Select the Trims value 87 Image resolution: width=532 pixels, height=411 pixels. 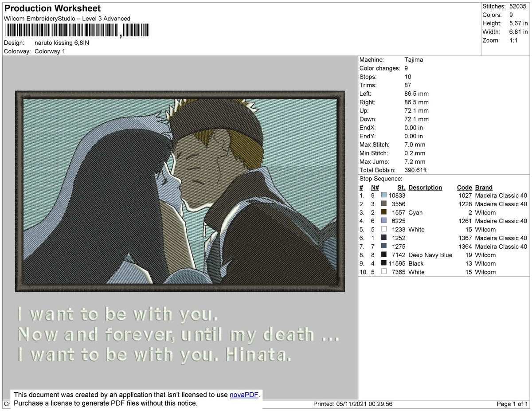408,85
